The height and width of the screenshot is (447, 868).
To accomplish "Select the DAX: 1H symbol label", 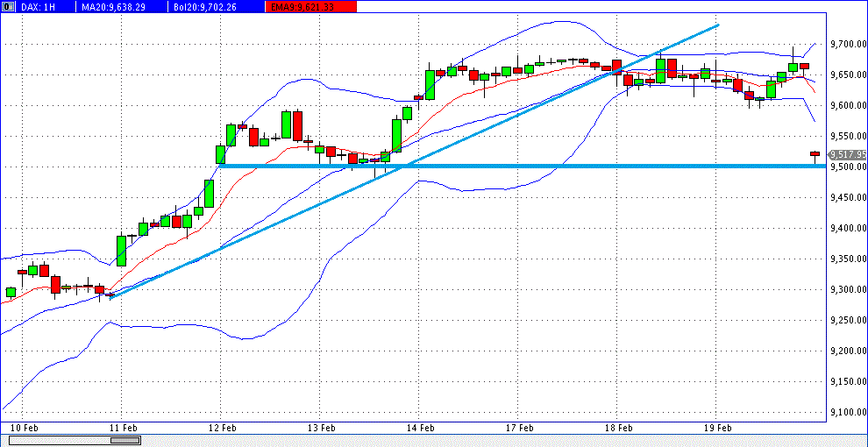I will click(40, 6).
